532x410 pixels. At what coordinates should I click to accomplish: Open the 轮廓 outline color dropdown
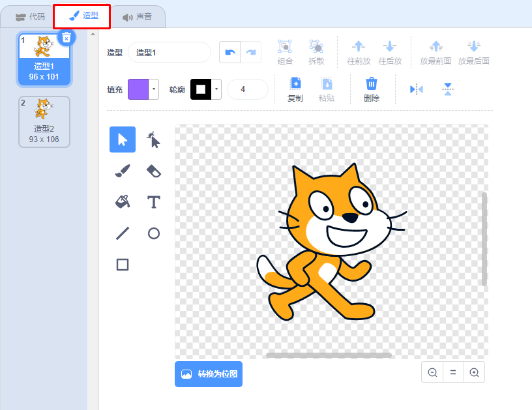click(x=216, y=89)
